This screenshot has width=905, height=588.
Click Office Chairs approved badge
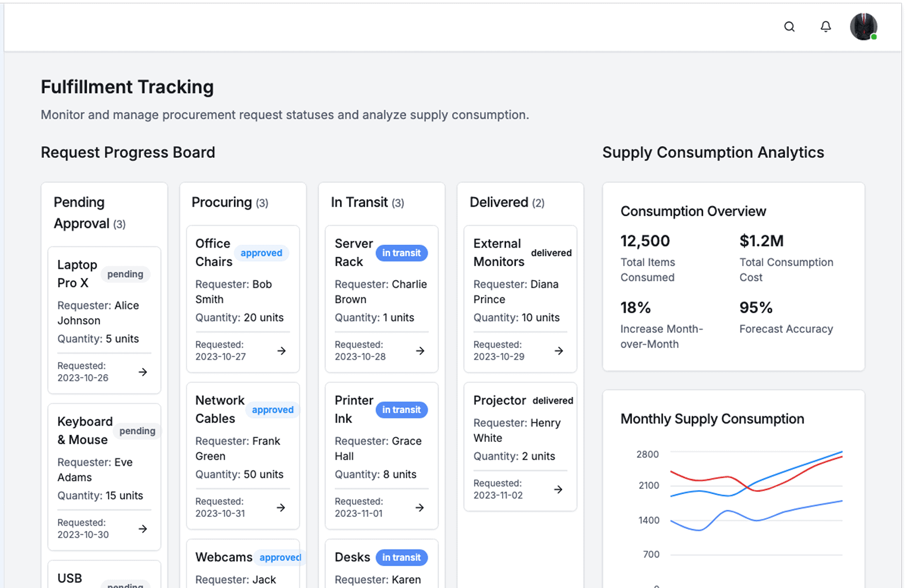tap(261, 253)
